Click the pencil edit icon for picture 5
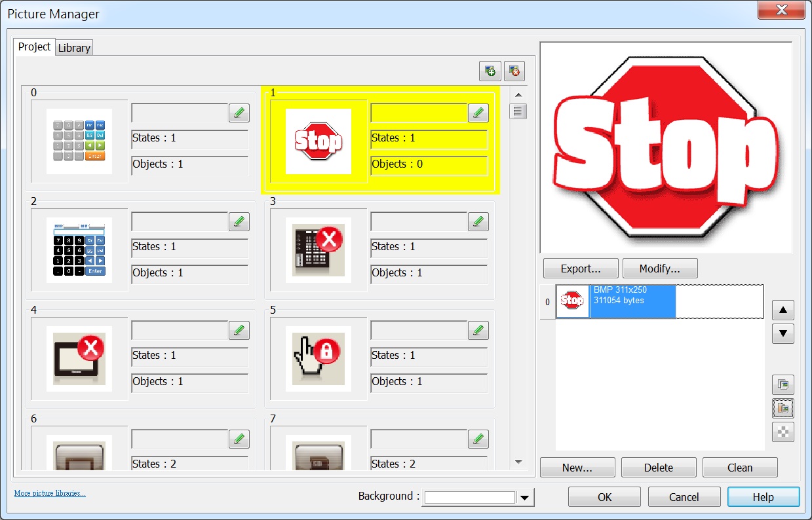The image size is (812, 520). coord(478,330)
